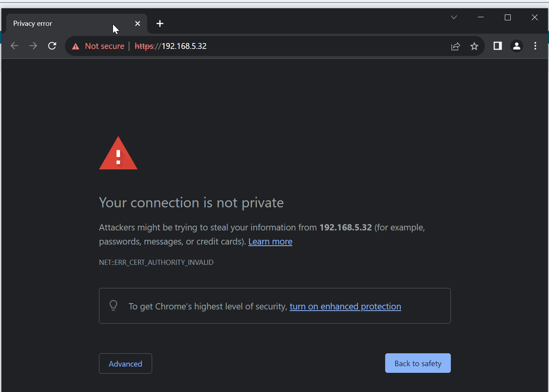This screenshot has height=392, width=549.
Task: Open the share this page icon
Action: [x=456, y=46]
